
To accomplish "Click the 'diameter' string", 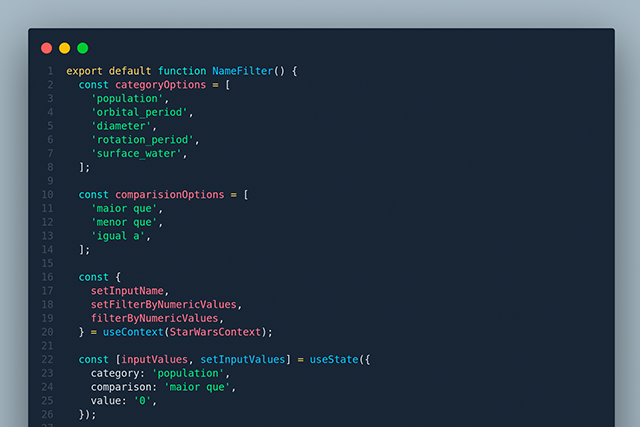I will (121, 126).
